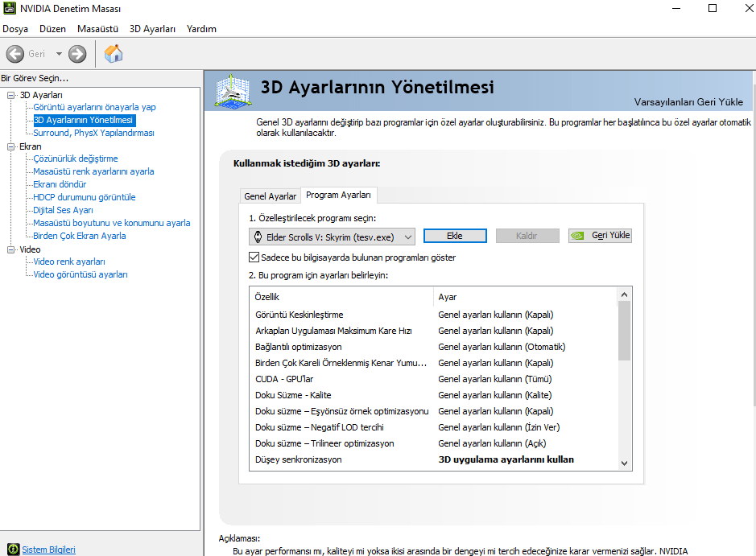
Task: Open the Masaüstü menu
Action: click(x=97, y=29)
